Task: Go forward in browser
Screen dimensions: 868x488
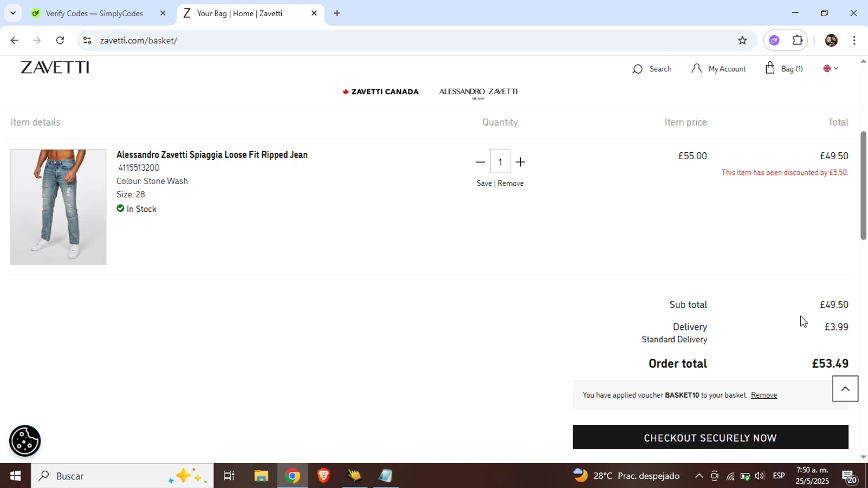Action: coord(37,41)
